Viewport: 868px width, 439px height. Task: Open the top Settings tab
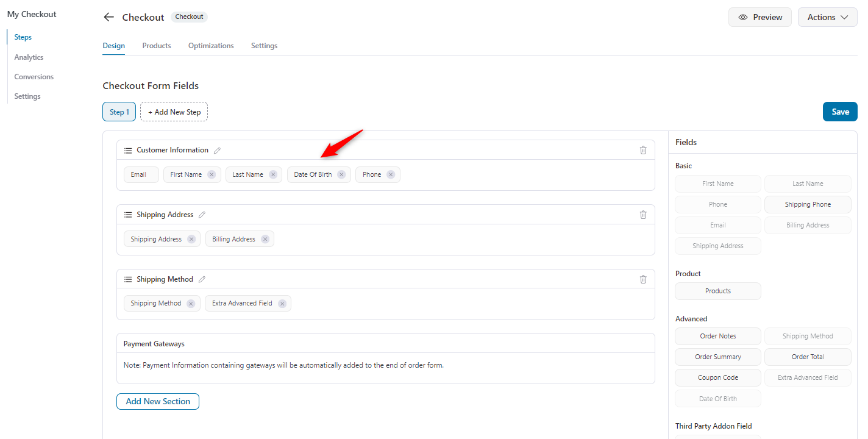[264, 46]
